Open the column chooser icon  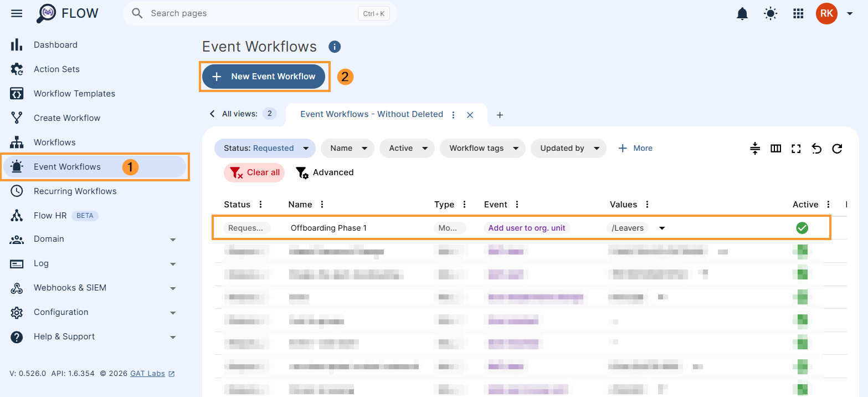(776, 148)
